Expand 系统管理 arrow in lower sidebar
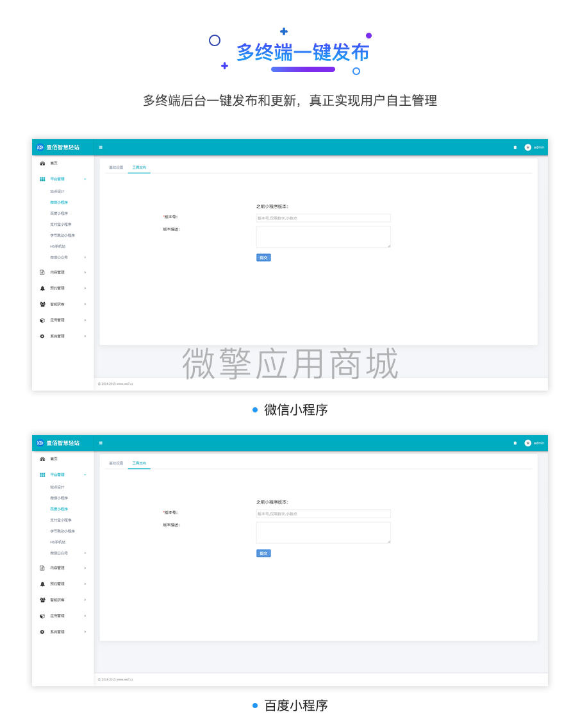Viewport: 580px width, 728px height. [85, 632]
